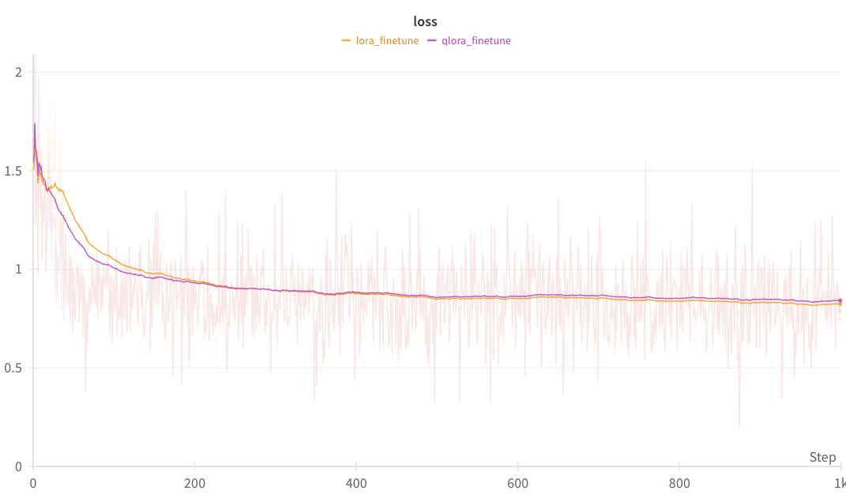Select the purple endpoint dot of qlora_finetune

[840, 300]
